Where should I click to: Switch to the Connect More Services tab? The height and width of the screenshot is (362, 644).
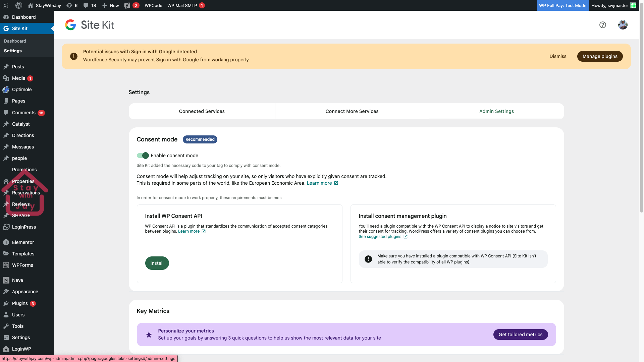click(352, 111)
